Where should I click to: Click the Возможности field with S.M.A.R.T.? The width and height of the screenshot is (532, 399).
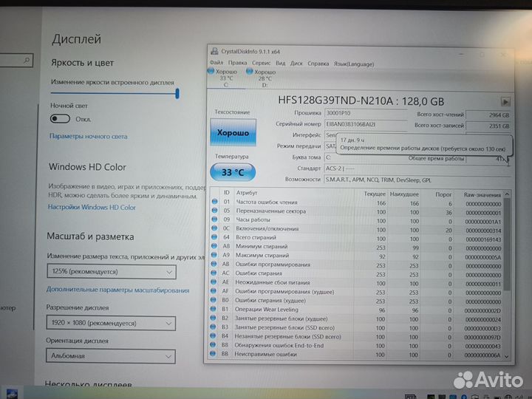(417, 180)
